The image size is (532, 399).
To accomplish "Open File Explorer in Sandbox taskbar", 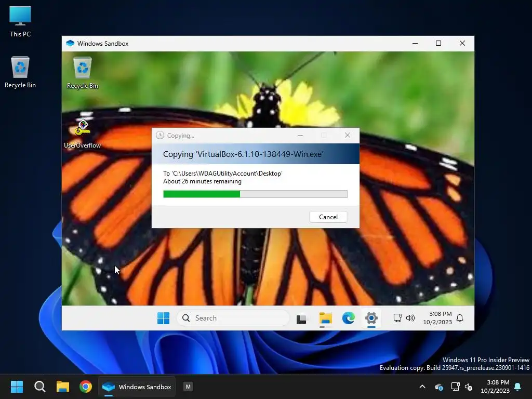I will point(325,318).
